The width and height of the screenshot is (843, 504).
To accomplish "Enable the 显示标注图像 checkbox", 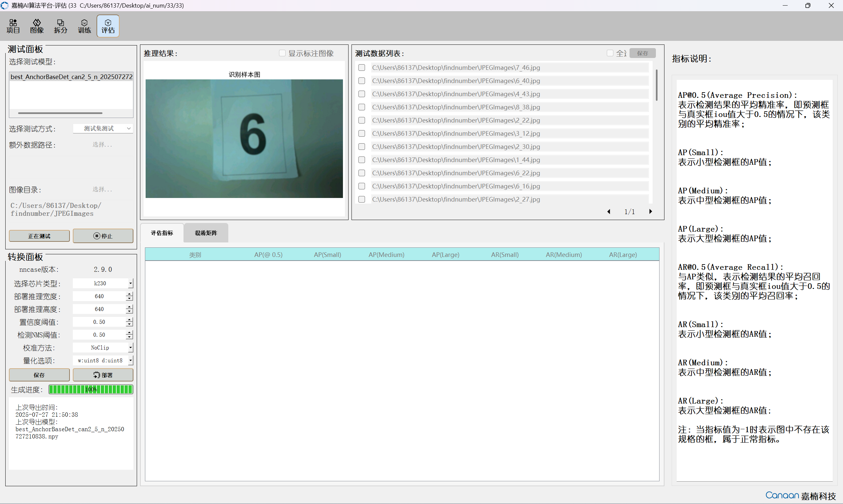I will pos(282,53).
